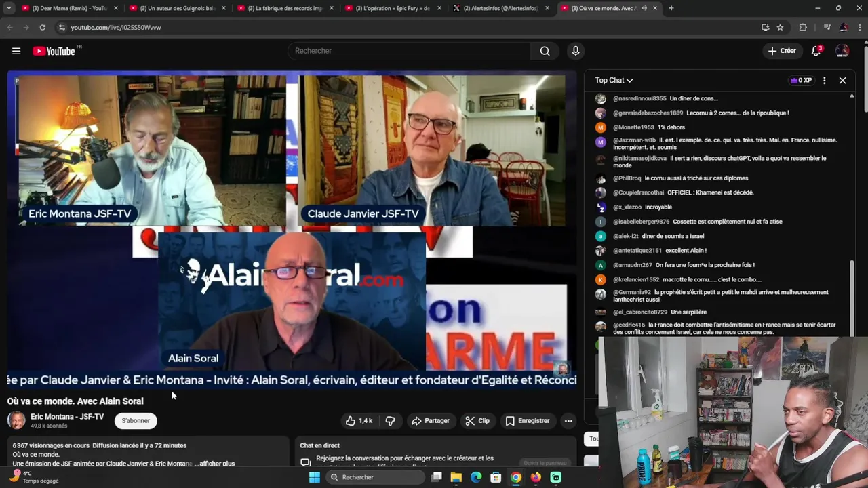Open Firefox from the taskbar
The image size is (868, 488).
pos(536,477)
